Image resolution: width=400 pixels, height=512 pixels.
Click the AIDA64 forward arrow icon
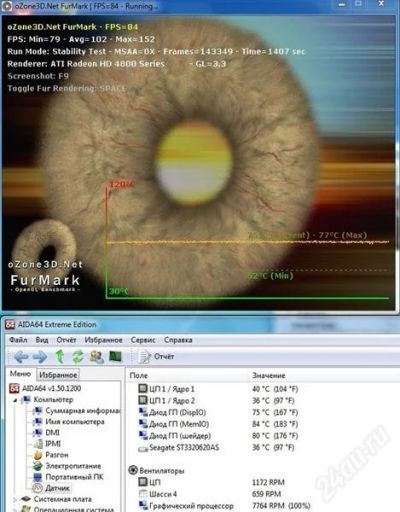tap(40, 357)
